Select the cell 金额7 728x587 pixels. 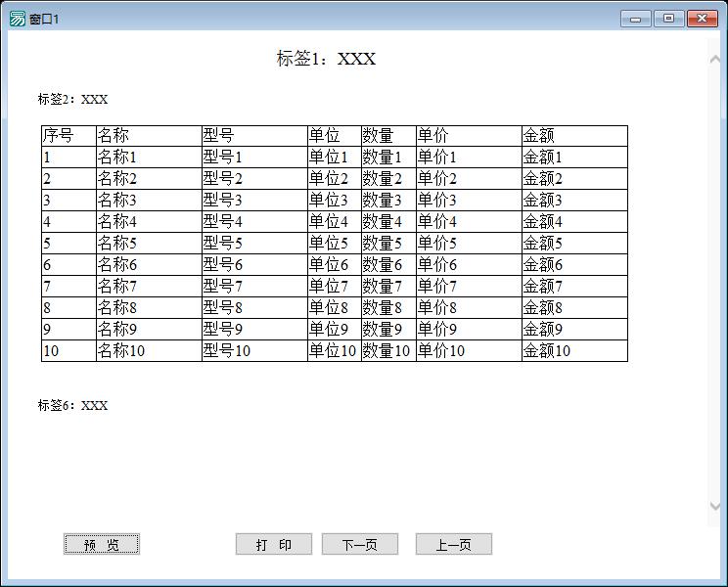[x=575, y=287]
